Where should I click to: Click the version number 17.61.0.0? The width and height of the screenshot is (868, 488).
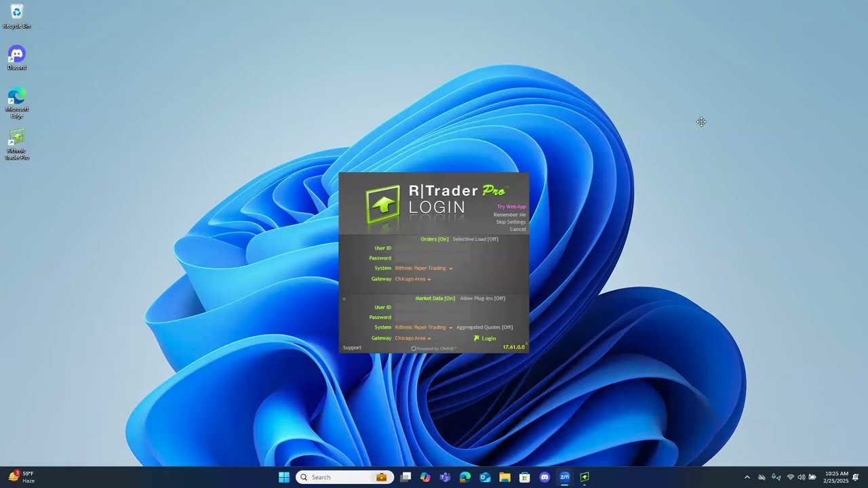[x=514, y=347]
